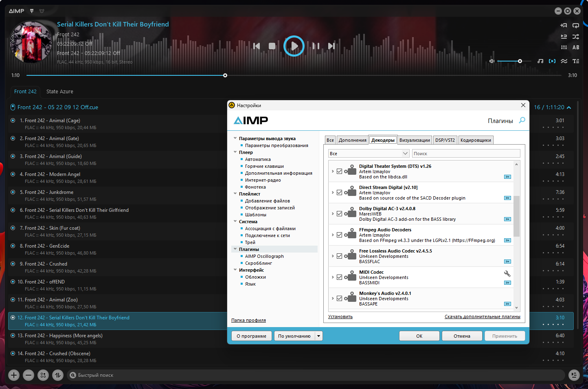
Task: Focus the 'Быстрый поиск' quick search field
Action: coord(316,375)
